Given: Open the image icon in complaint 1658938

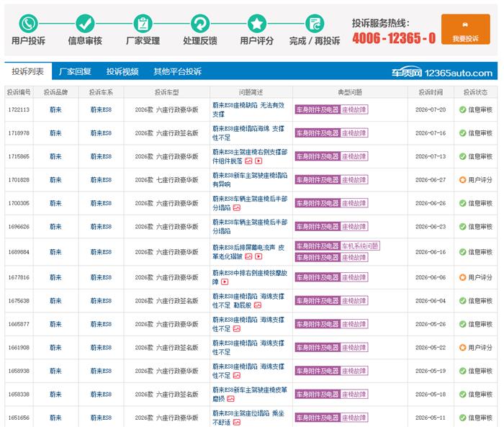Looking at the screenshot, I should point(237,376).
